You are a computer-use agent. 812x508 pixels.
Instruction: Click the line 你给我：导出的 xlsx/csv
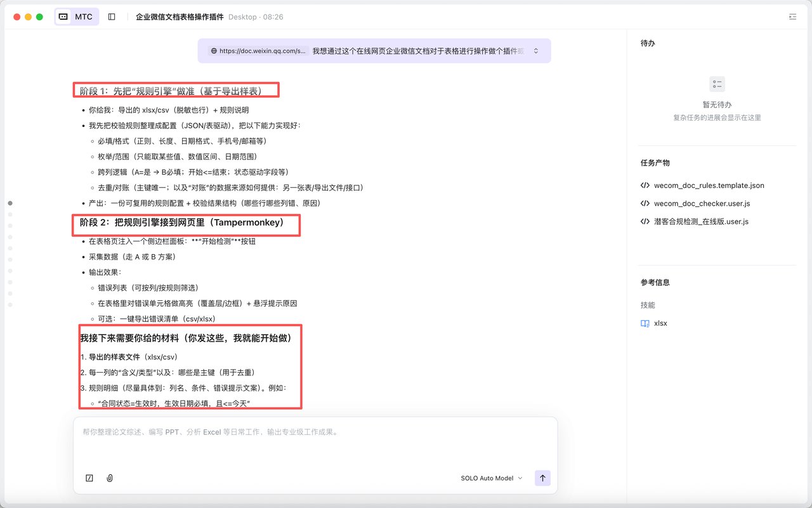pos(169,110)
